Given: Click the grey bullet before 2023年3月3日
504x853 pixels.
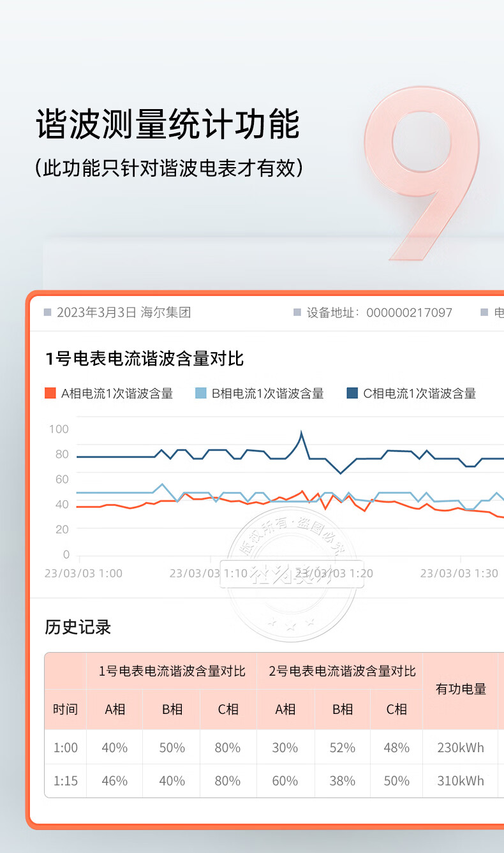Looking at the screenshot, I should 47,313.
